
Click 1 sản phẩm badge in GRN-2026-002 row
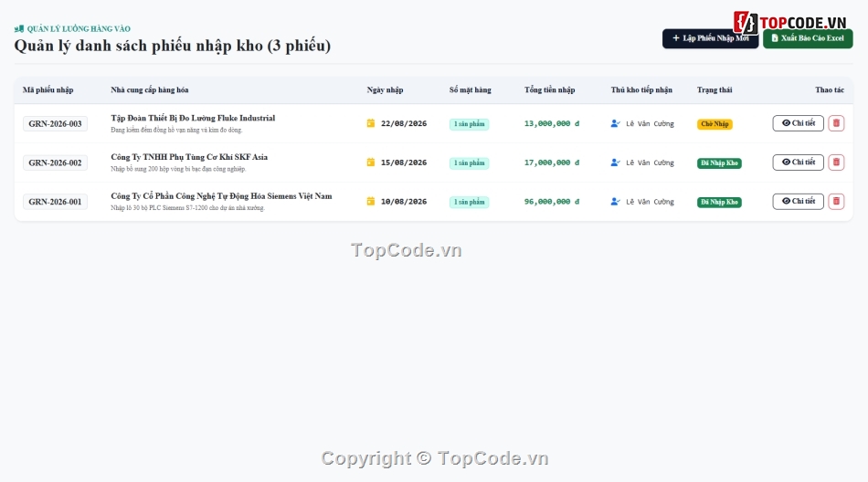pyautogui.click(x=469, y=162)
